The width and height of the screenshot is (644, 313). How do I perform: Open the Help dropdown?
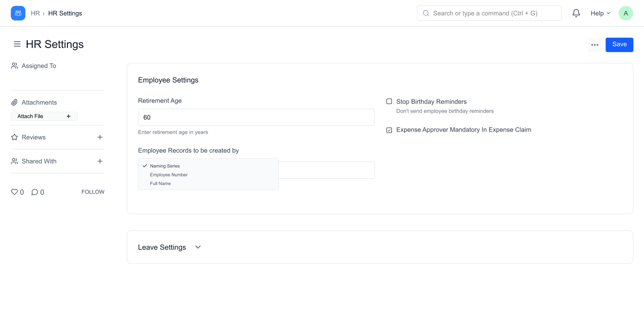click(x=600, y=13)
